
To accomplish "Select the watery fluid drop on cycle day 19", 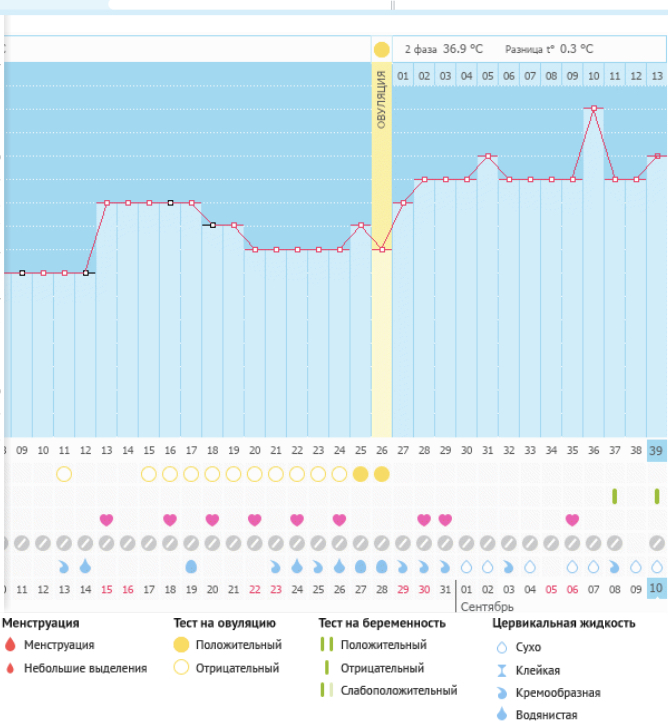I will click(191, 567).
